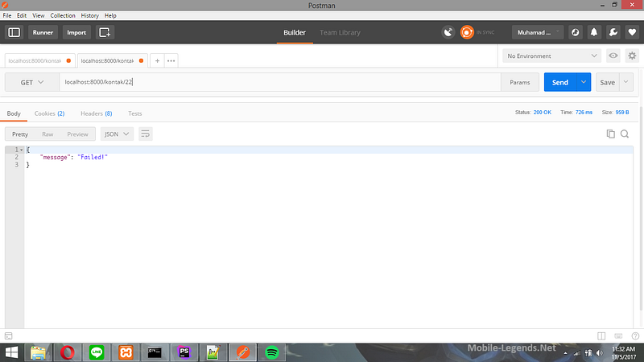
Task: Open settings wrench icon
Action: point(613,32)
